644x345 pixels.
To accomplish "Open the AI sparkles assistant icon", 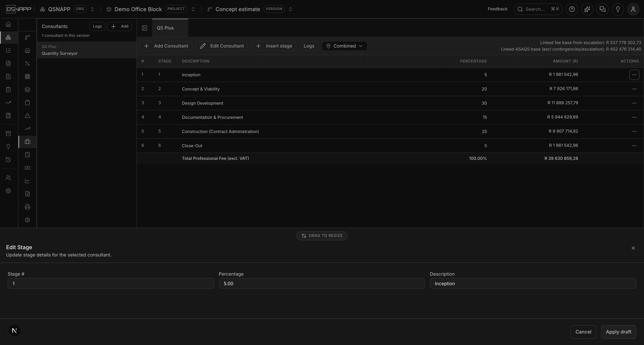I will [587, 9].
